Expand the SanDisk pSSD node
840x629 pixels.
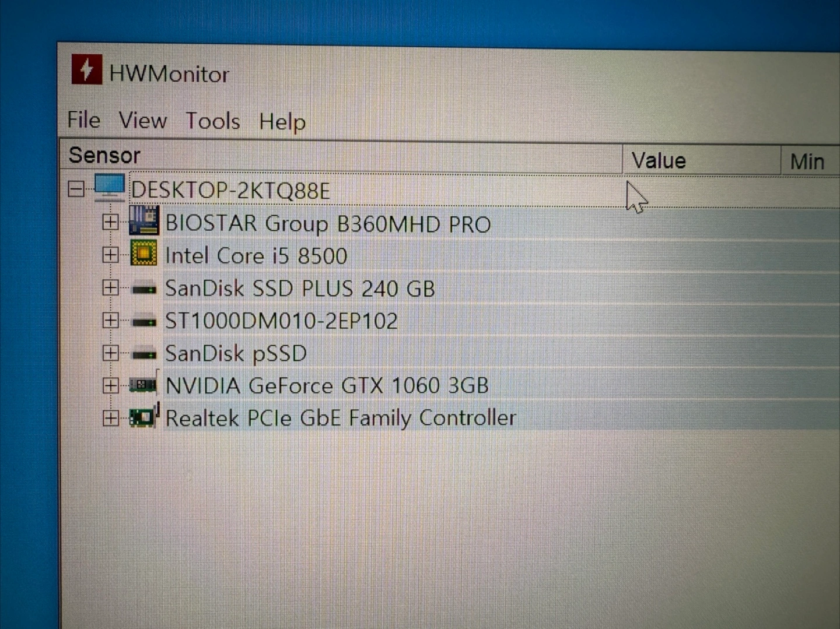click(110, 353)
